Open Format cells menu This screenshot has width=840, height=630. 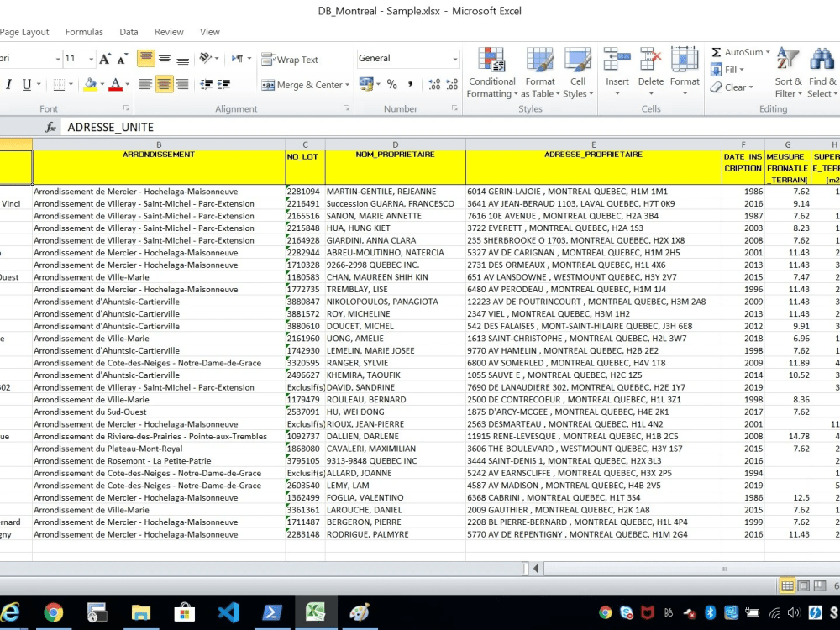[685, 73]
